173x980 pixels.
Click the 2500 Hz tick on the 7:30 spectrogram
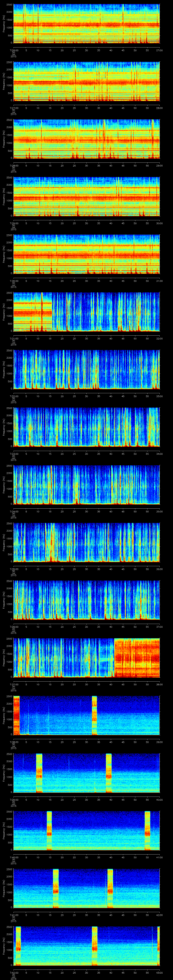(x=9, y=235)
